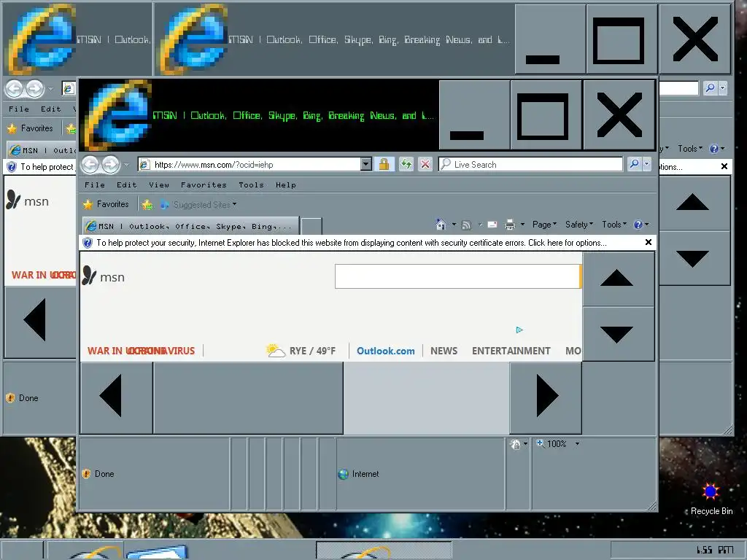This screenshot has width=747, height=560.
Task: Click the Internet zone globe in status bar
Action: point(343,474)
